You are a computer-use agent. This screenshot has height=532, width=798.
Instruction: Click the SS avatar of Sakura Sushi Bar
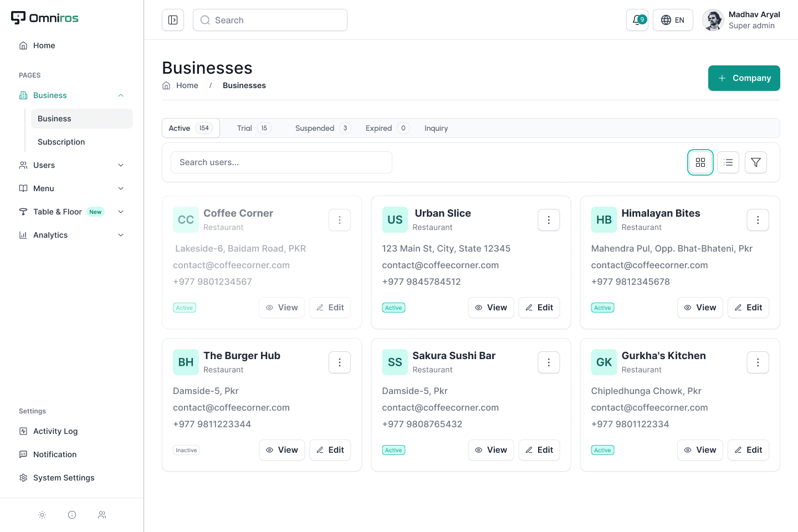[395, 362]
